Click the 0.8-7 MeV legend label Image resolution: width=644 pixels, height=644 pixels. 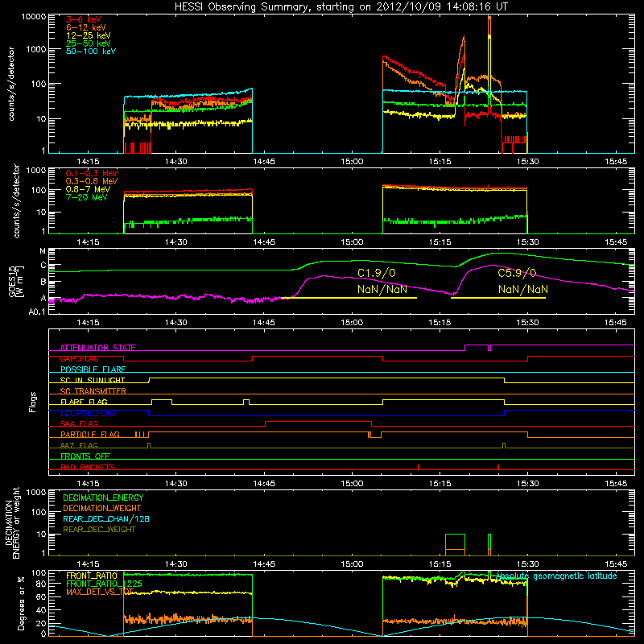(x=88, y=189)
